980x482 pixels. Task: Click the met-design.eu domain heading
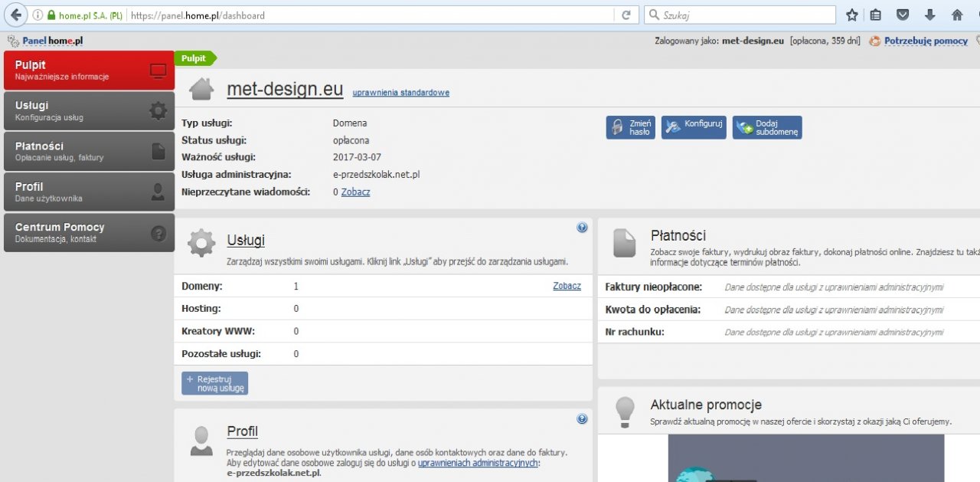pyautogui.click(x=285, y=89)
